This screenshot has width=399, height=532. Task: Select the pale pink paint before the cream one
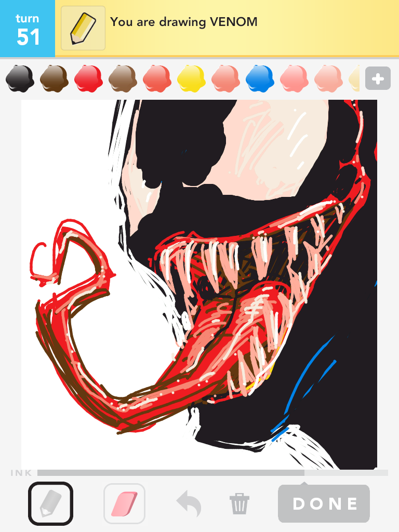click(x=328, y=78)
